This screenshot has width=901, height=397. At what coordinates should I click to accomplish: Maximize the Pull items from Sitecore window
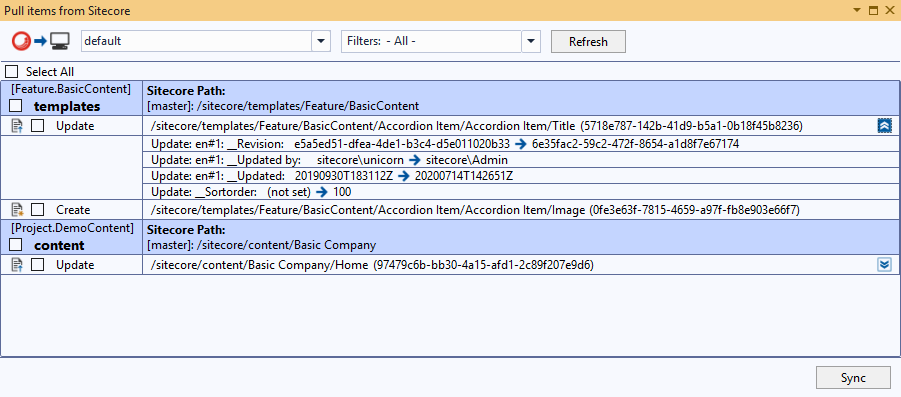(873, 10)
